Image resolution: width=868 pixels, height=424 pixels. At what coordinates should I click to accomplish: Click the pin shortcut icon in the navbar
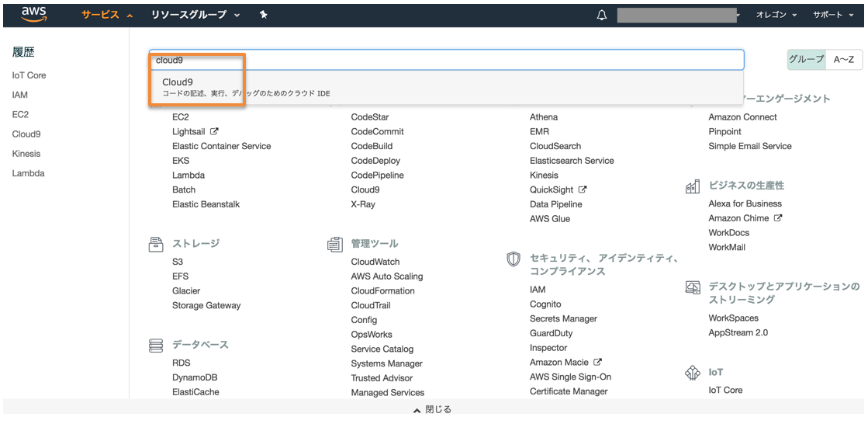pyautogui.click(x=264, y=15)
